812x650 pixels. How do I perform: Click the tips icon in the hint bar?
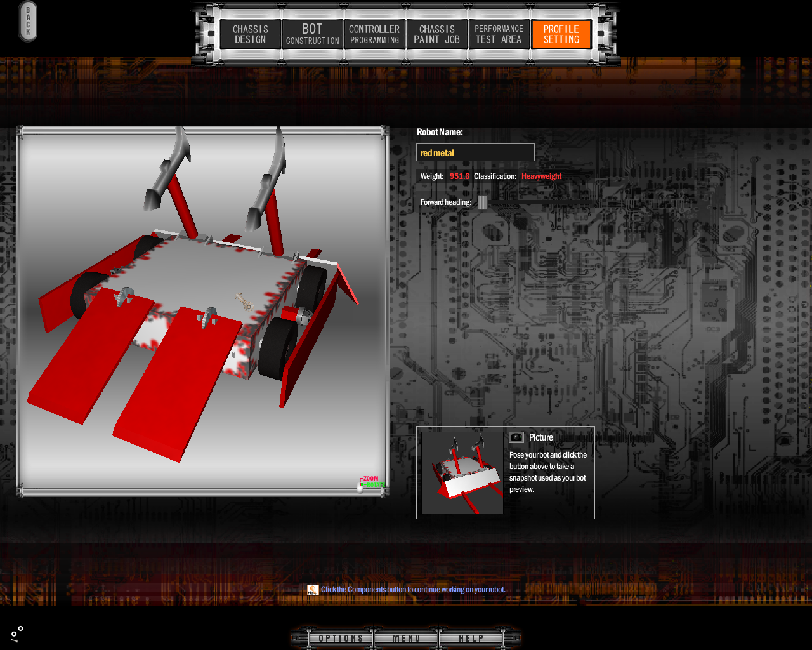click(313, 590)
